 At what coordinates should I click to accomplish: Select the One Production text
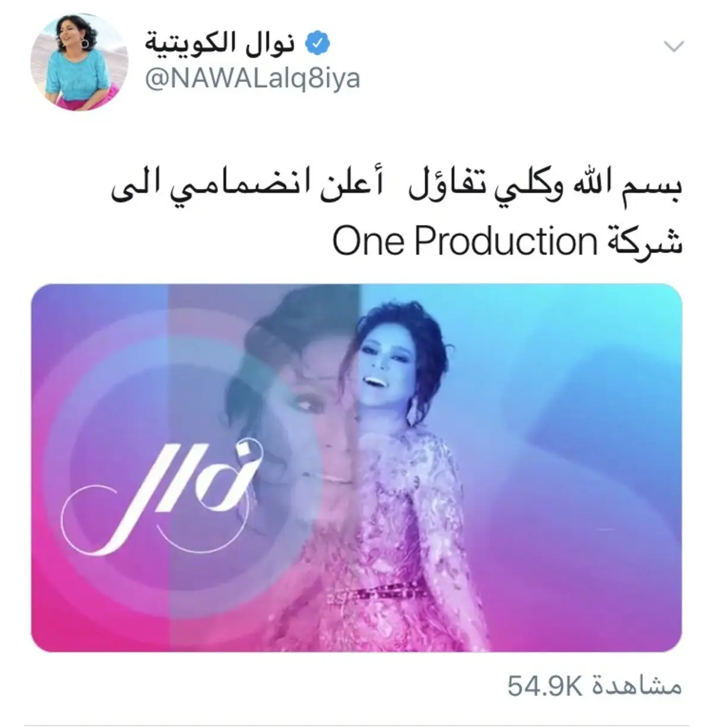(x=465, y=242)
